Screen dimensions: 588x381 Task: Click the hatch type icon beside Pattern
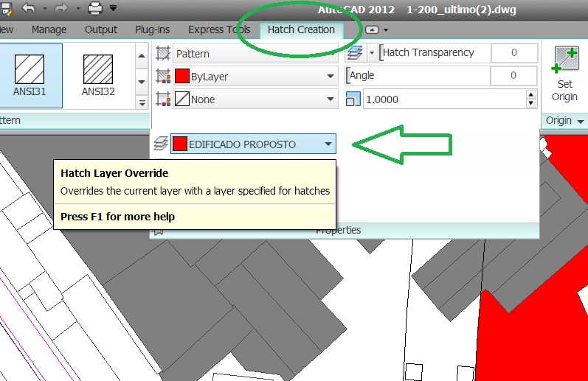tap(163, 53)
